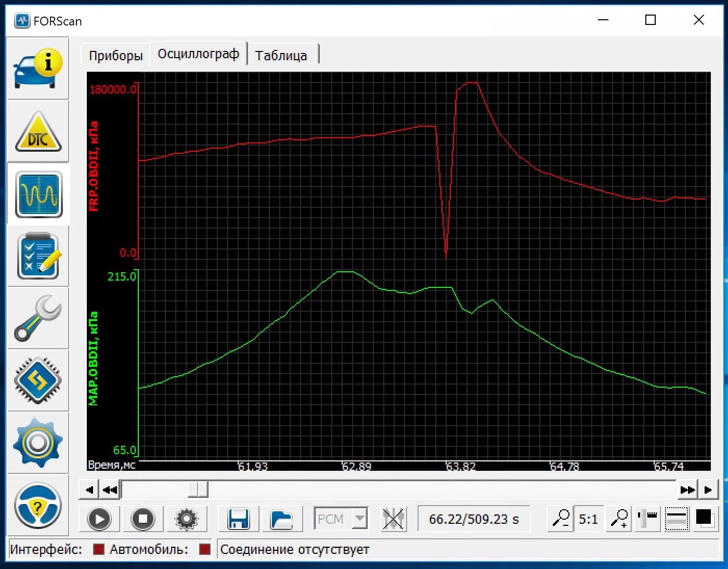This screenshot has width=728, height=569.
Task: Click the 65.0 green scale minimum
Action: coord(124,450)
